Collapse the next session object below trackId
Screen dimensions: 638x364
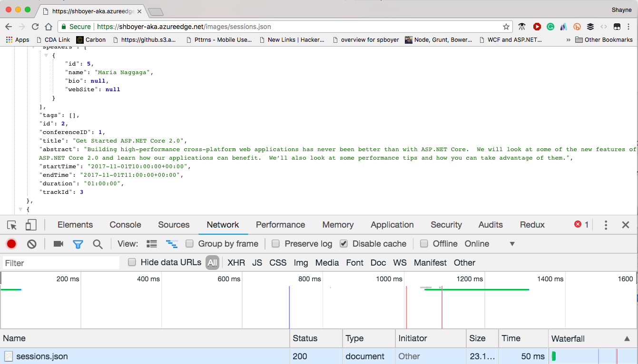pyautogui.click(x=20, y=209)
